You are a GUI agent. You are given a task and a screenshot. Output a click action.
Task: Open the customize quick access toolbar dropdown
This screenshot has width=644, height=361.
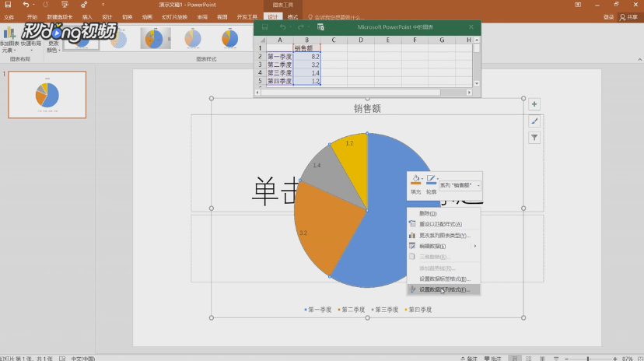[103, 5]
